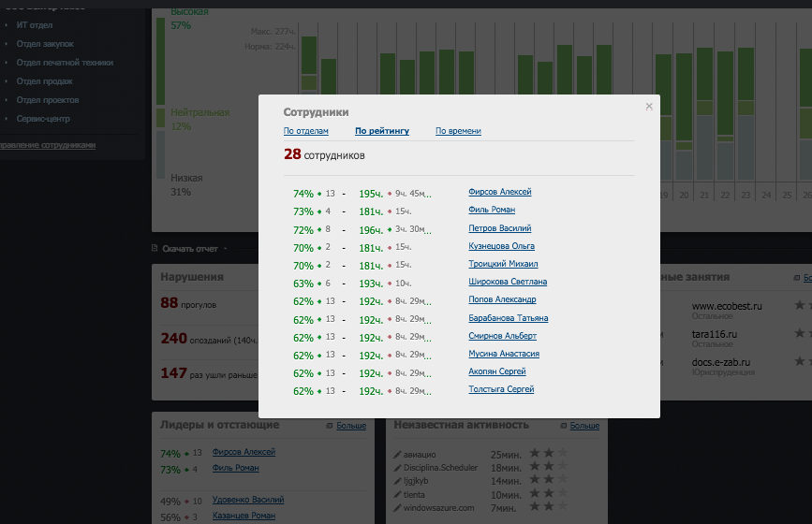Open Филь Роман in employee popup
Viewport: 812px width, 524px height.
coord(492,210)
